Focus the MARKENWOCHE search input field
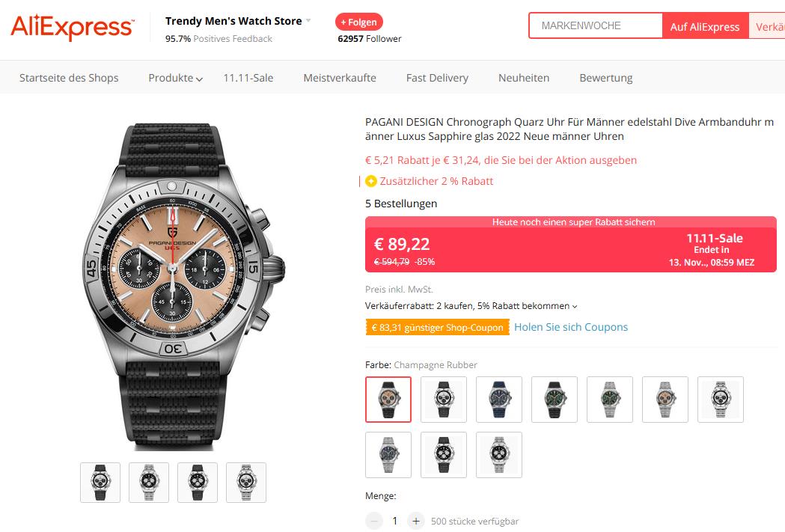 [595, 26]
